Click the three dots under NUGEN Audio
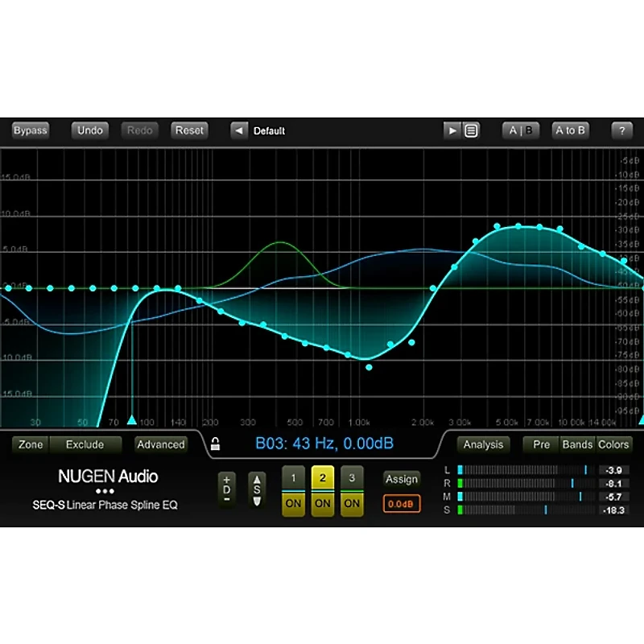Viewport: 644px width, 644px height. 105,491
